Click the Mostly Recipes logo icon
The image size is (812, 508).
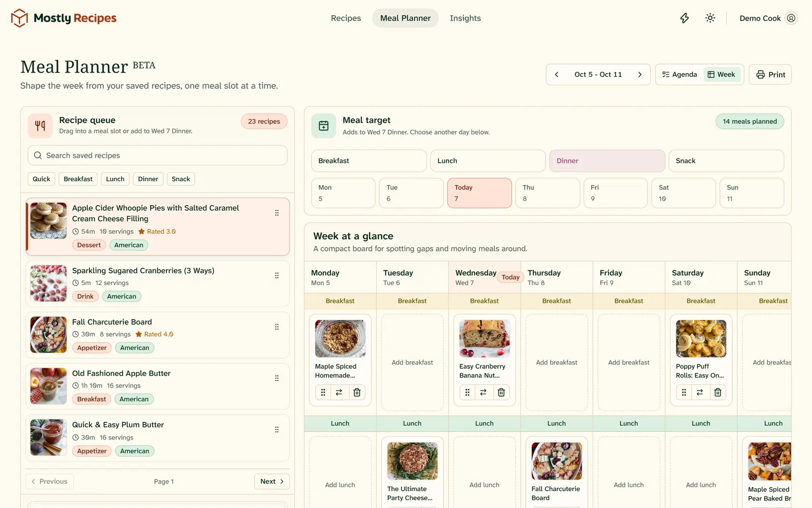(19, 18)
